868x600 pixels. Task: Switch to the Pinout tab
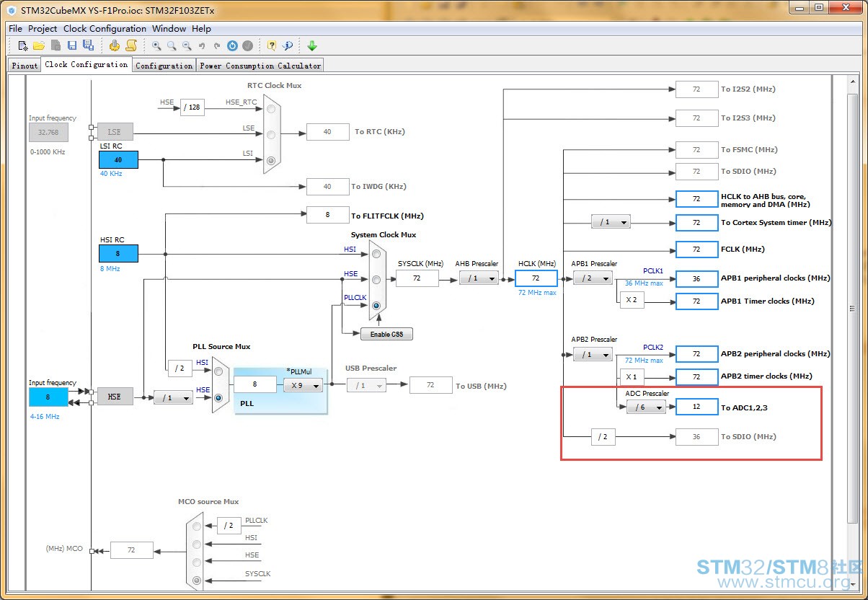coord(25,66)
